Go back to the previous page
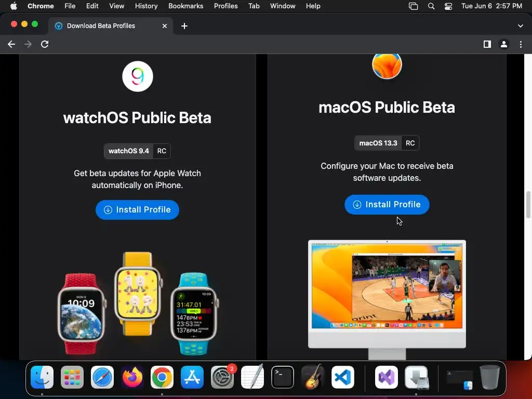This screenshot has height=399, width=532. tap(11, 44)
